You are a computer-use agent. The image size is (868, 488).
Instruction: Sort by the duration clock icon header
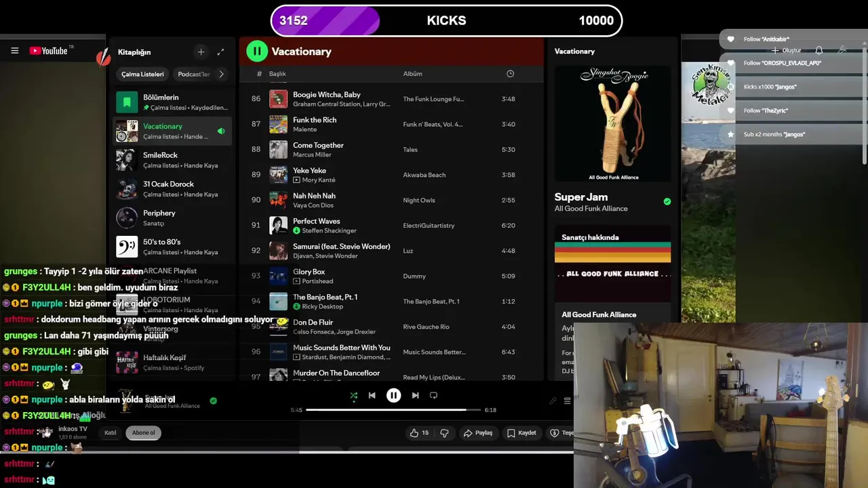[510, 74]
